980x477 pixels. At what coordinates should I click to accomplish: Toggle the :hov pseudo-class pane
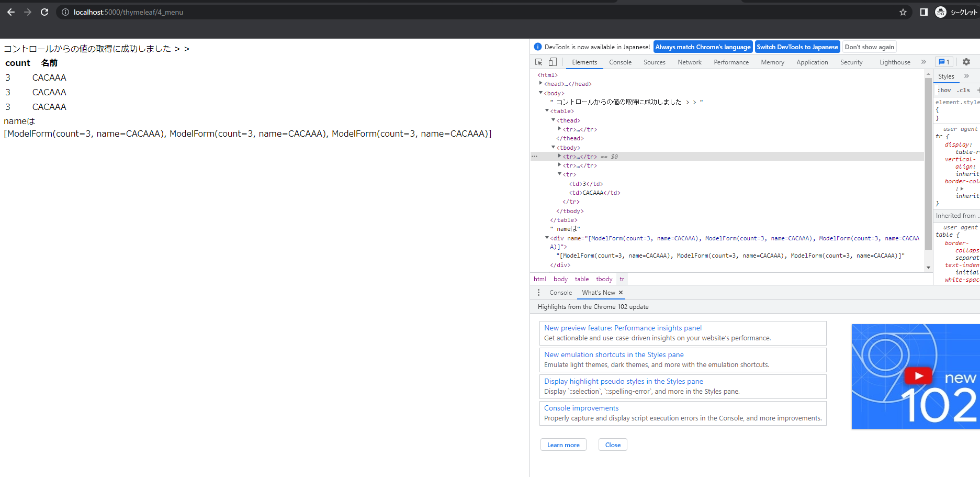point(944,90)
